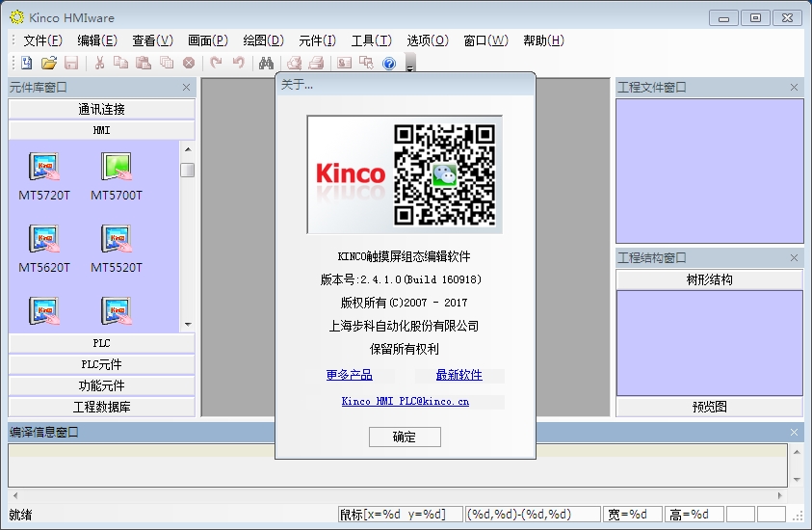Open the 工程数据库 section
Screen dimensions: 812x530
[101, 407]
